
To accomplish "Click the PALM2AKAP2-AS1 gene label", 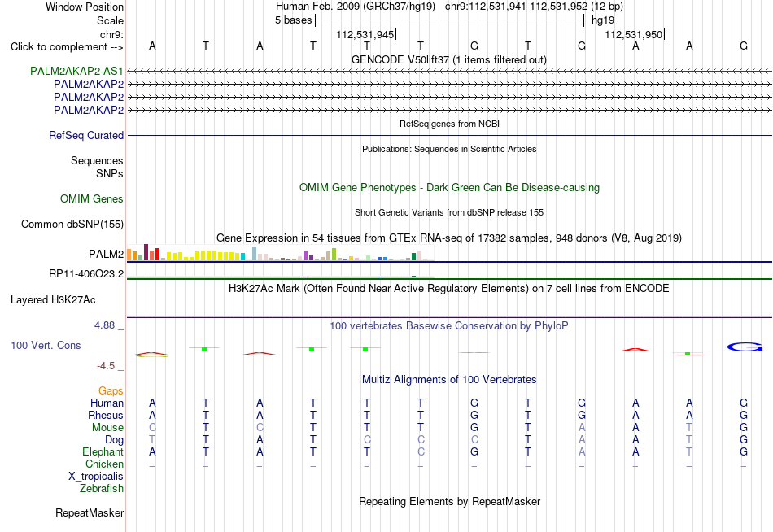I will (76, 71).
